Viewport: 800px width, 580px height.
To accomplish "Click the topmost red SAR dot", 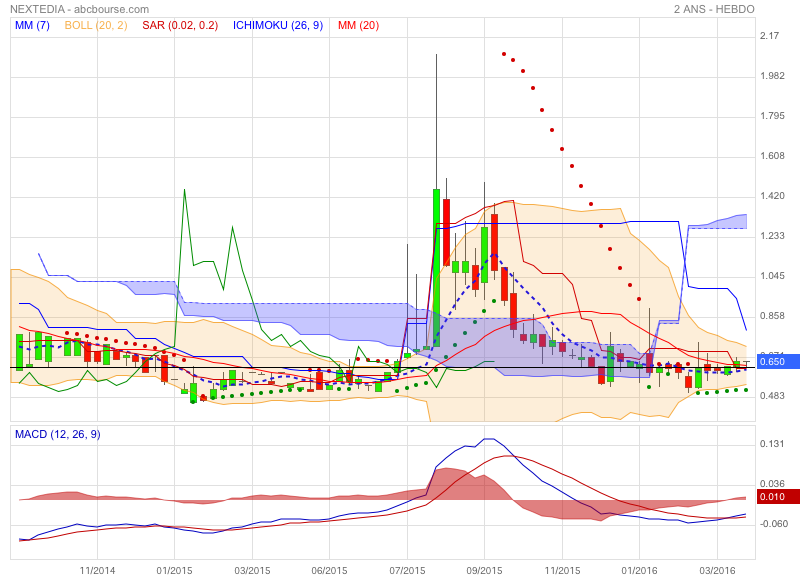I will 504,54.
